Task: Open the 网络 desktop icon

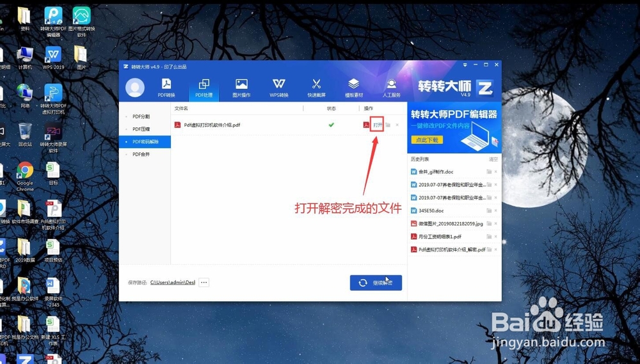Action: [25, 96]
